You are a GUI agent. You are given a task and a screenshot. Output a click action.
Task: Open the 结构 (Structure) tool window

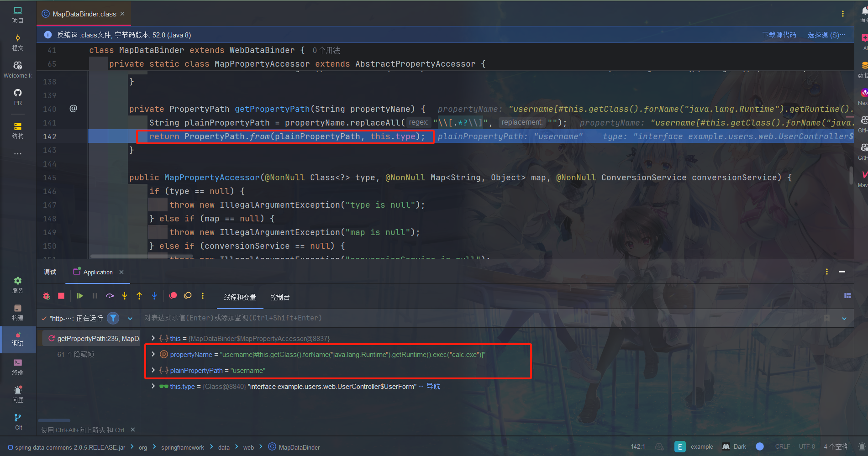(x=18, y=130)
